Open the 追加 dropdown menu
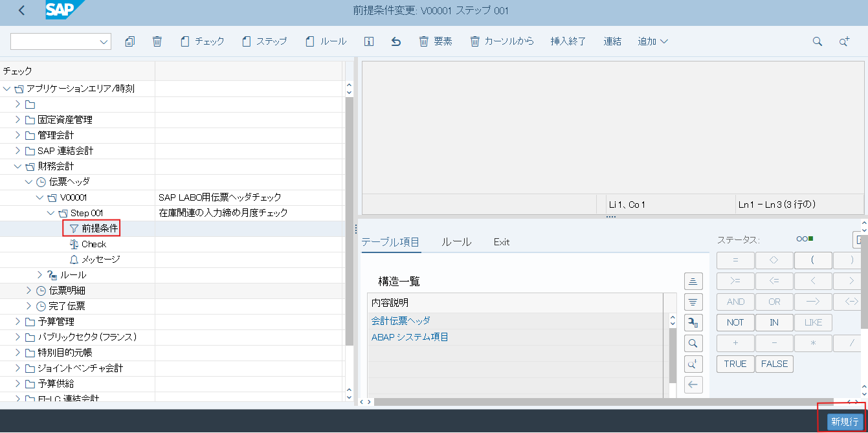 coord(652,41)
